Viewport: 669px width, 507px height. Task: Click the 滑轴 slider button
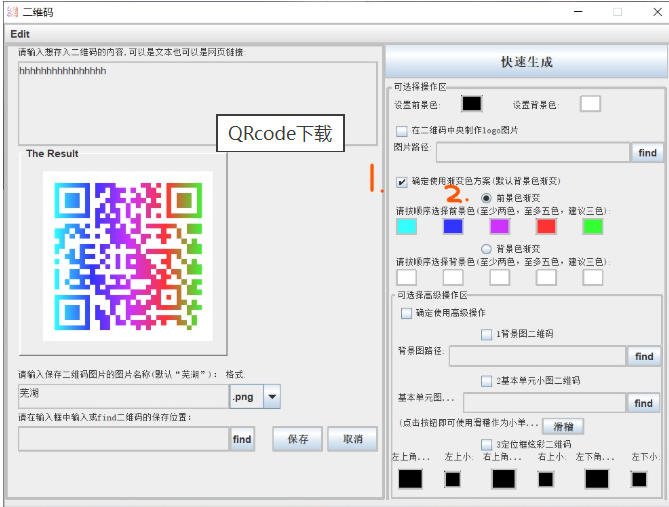564,424
